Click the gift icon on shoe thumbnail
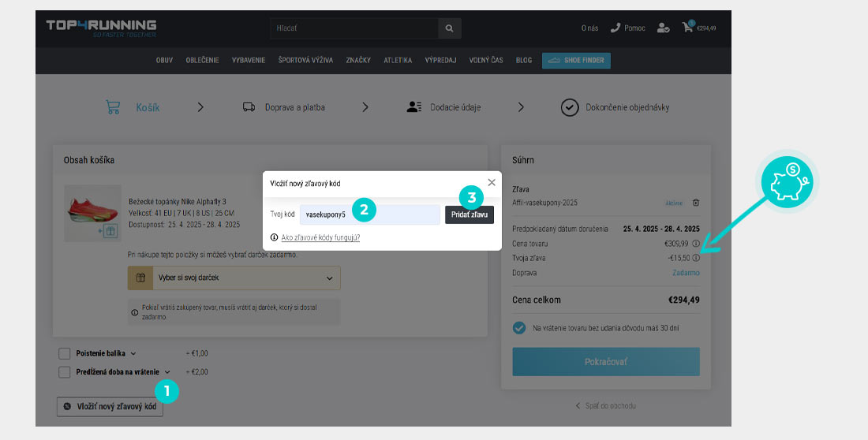 110,231
